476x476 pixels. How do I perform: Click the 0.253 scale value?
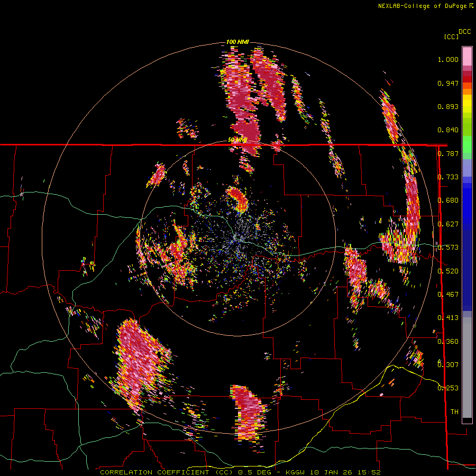[448, 388]
